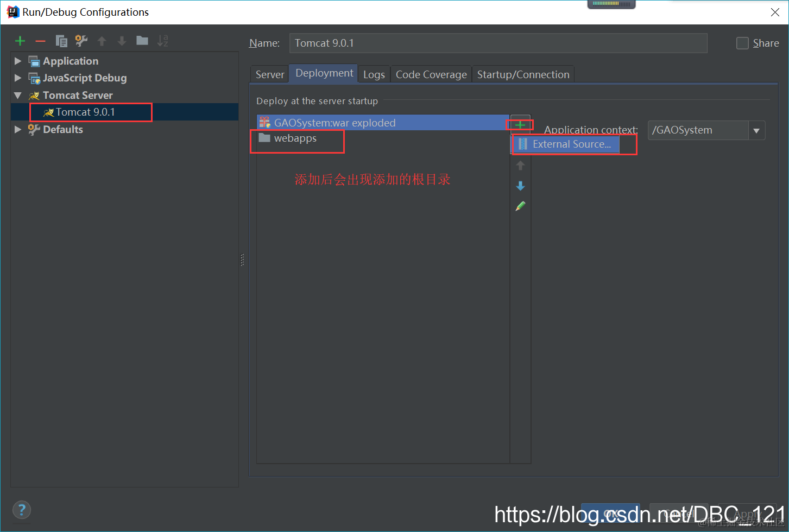Viewport: 789px width, 532px height.
Task: Move deployment item down blue arrow
Action: [x=520, y=186]
